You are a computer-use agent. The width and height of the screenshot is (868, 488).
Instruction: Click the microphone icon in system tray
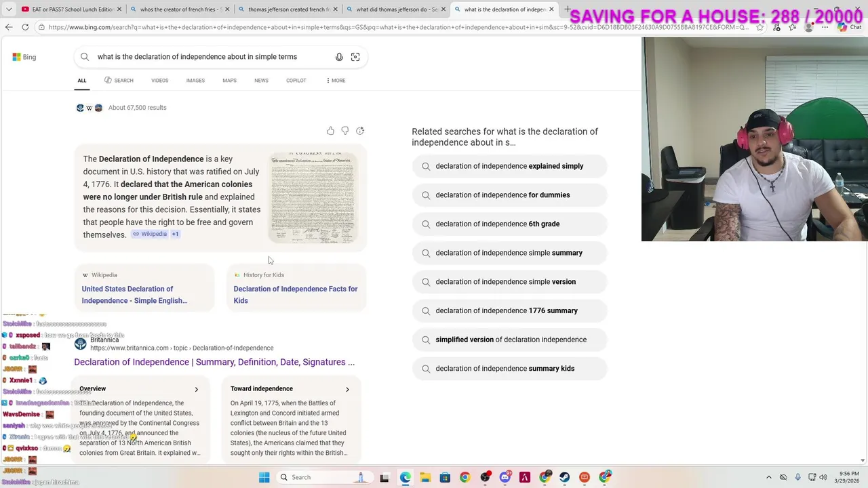click(x=797, y=477)
